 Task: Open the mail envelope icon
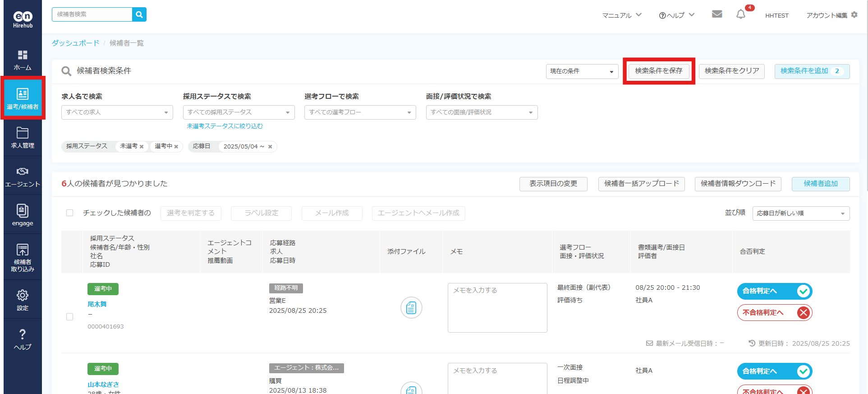717,14
